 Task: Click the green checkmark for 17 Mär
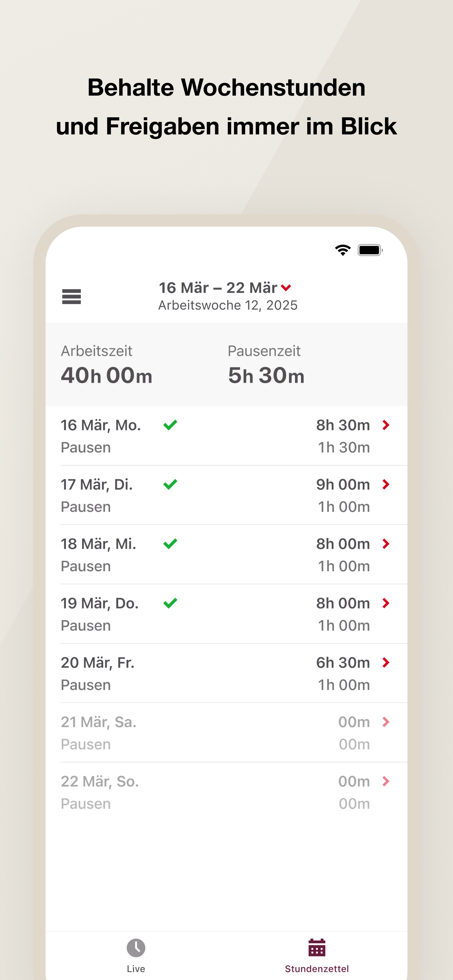click(x=170, y=484)
